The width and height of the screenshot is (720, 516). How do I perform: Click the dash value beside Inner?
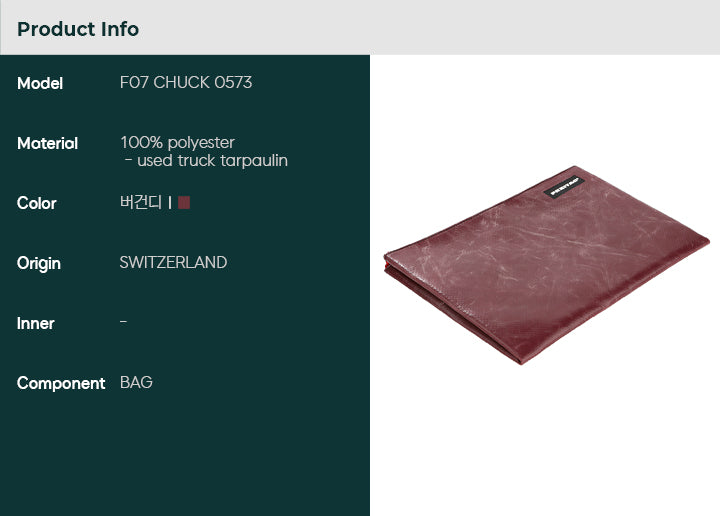coord(123,322)
